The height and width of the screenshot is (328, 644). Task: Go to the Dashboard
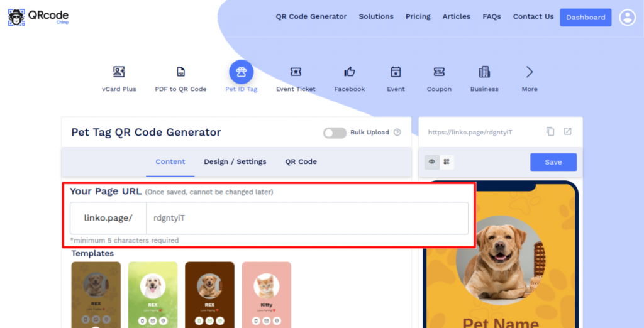pos(586,17)
